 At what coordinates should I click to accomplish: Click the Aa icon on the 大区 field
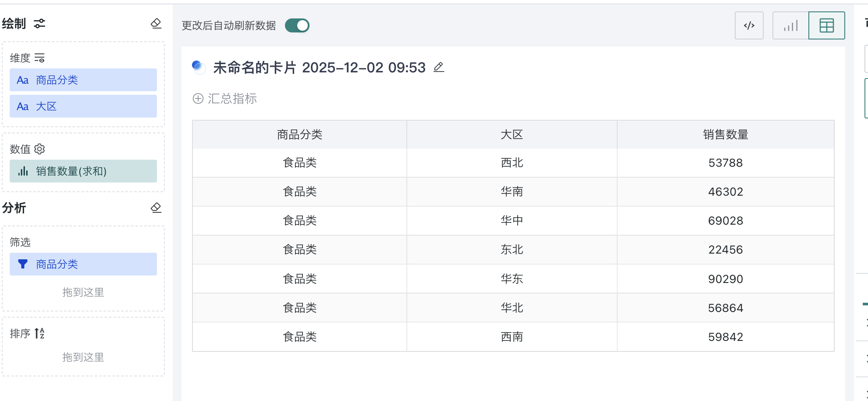point(23,106)
